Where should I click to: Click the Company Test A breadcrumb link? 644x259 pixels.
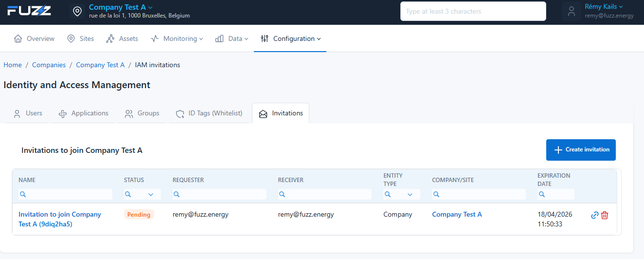[100, 65]
